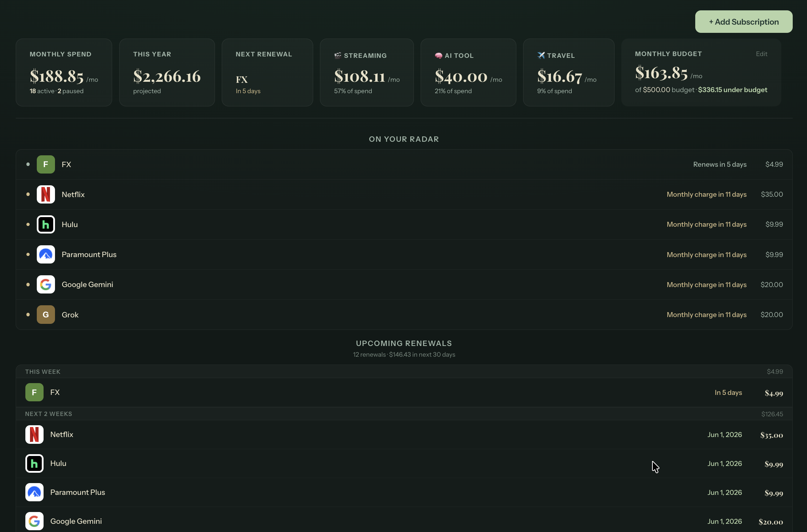Click the 'Hulu' name under Next 2 Weeks
807x532 pixels.
[58, 463]
